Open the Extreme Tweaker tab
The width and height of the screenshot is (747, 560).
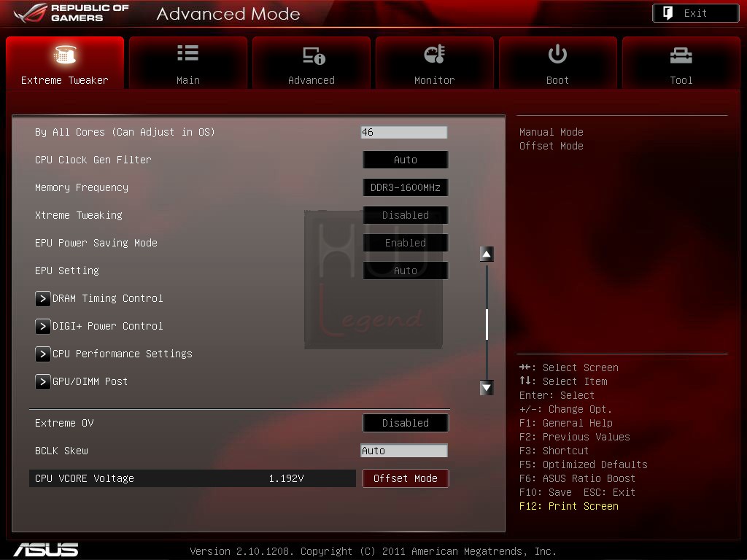[65, 63]
